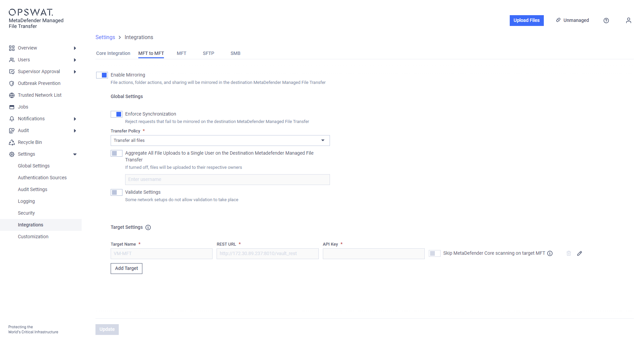Click the Enter username input field
The height and width of the screenshot is (341, 644).
[x=227, y=180]
